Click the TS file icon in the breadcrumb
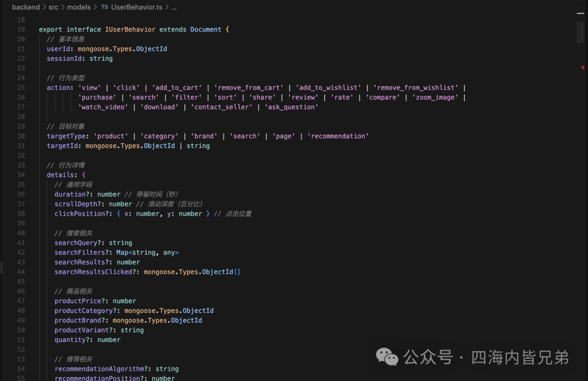The height and width of the screenshot is (381, 588). (x=105, y=7)
